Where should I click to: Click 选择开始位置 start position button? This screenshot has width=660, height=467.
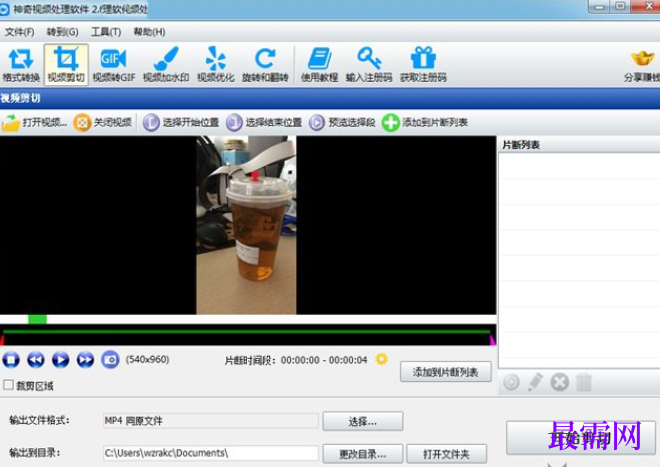(181, 123)
